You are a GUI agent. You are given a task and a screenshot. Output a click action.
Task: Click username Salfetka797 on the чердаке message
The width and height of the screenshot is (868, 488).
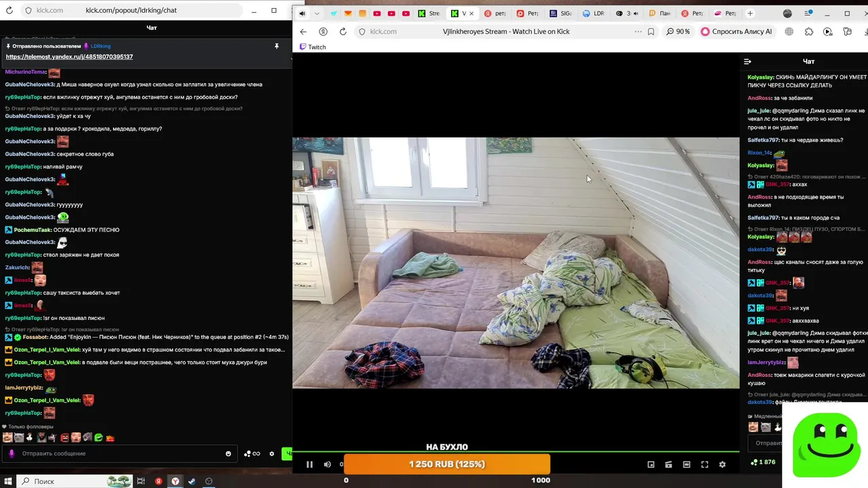click(x=763, y=140)
